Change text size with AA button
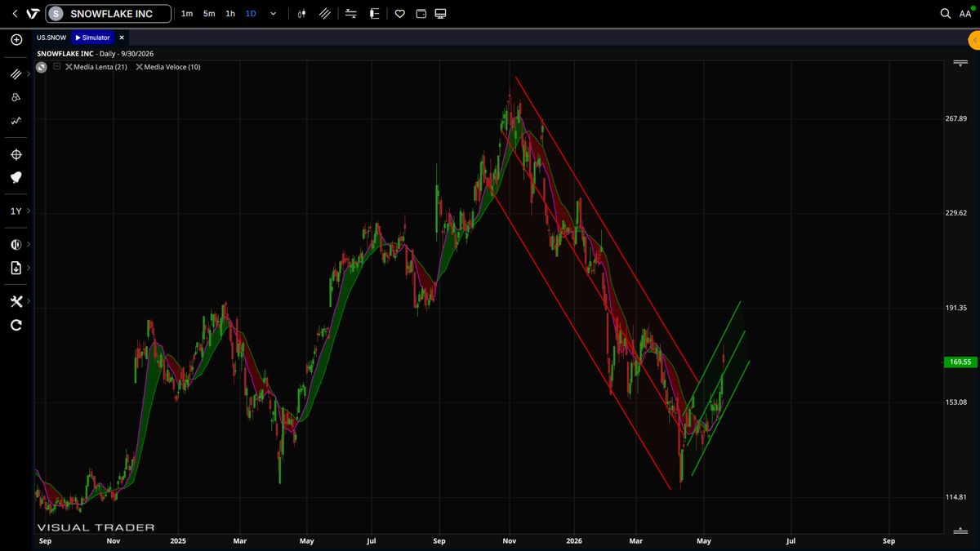The width and height of the screenshot is (980, 551). [x=964, y=14]
